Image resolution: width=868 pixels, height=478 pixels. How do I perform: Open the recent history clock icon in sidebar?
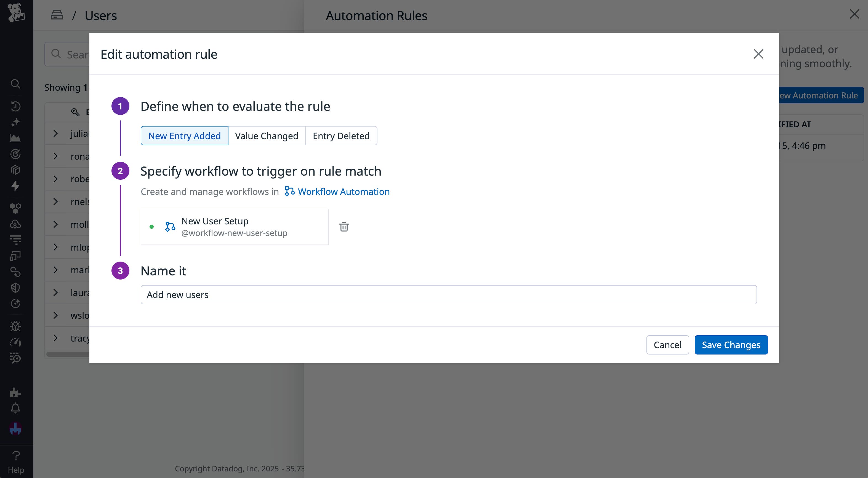click(15, 106)
